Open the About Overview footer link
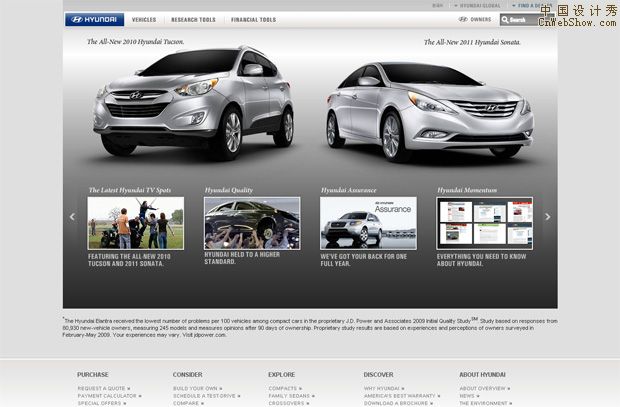Screen dimensions: 620x407 485,388
